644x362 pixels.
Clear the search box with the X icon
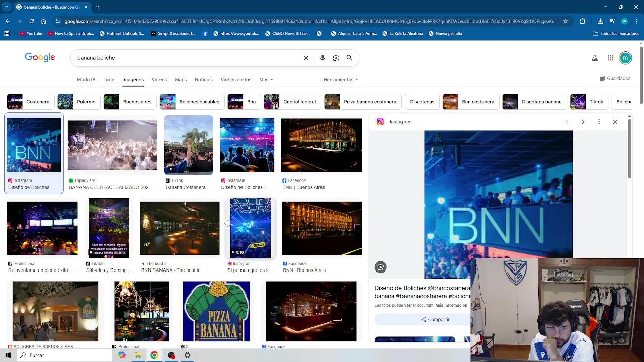coord(306,58)
